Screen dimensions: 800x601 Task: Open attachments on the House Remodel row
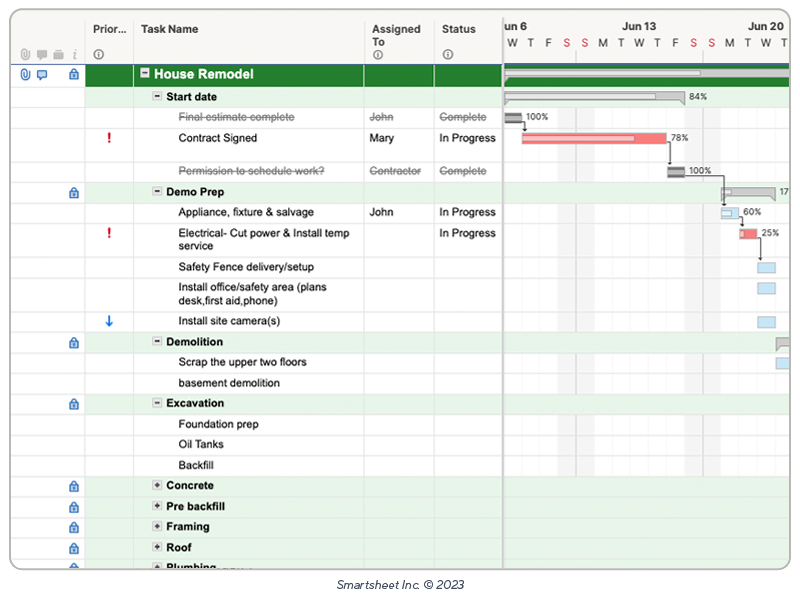(24, 74)
